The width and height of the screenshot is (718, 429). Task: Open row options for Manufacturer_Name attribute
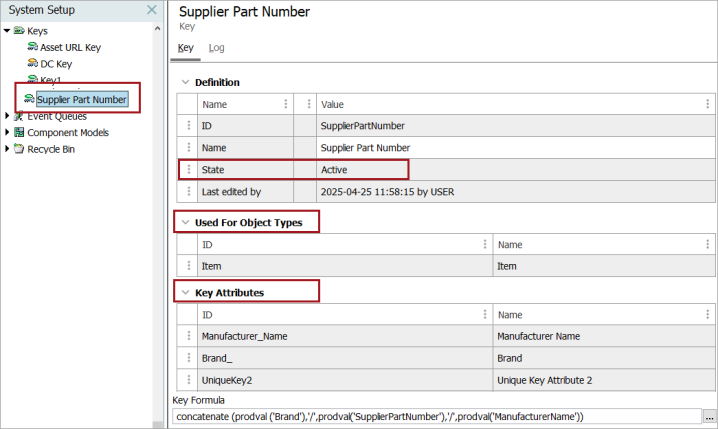[x=189, y=336]
